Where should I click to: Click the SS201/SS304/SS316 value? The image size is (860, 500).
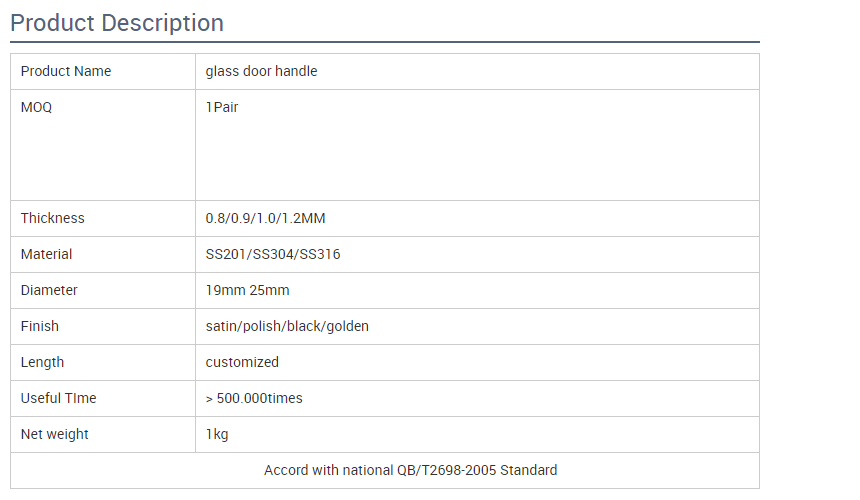point(273,254)
